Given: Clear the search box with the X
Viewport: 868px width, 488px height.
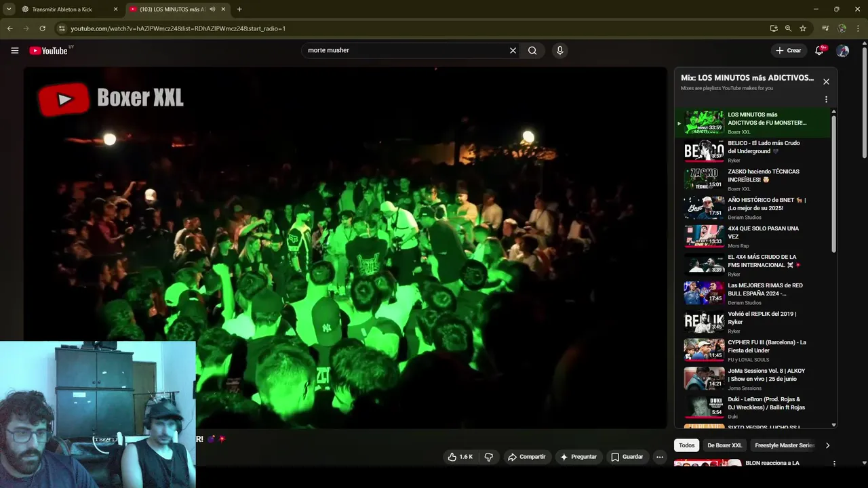Looking at the screenshot, I should click(513, 50).
